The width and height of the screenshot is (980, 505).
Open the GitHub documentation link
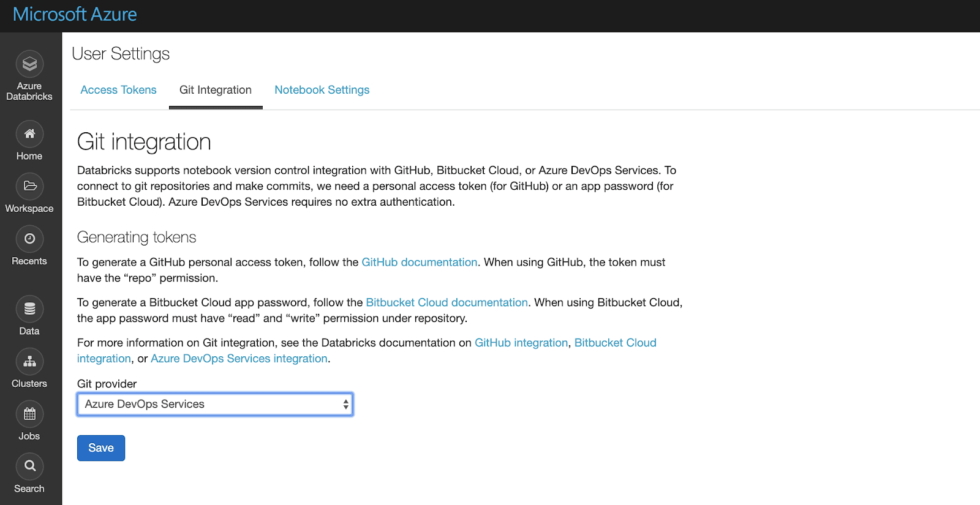coord(419,262)
